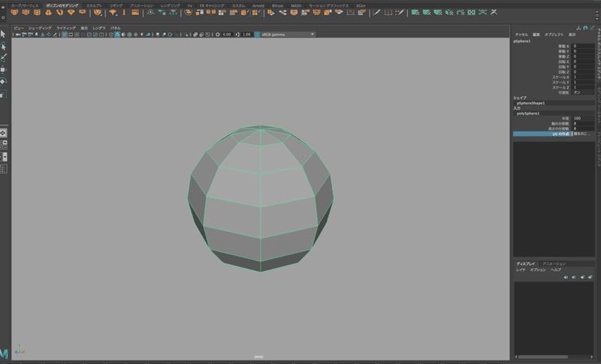Create a polygon sphere from the shelf
The image size is (601, 364).
point(14,12)
